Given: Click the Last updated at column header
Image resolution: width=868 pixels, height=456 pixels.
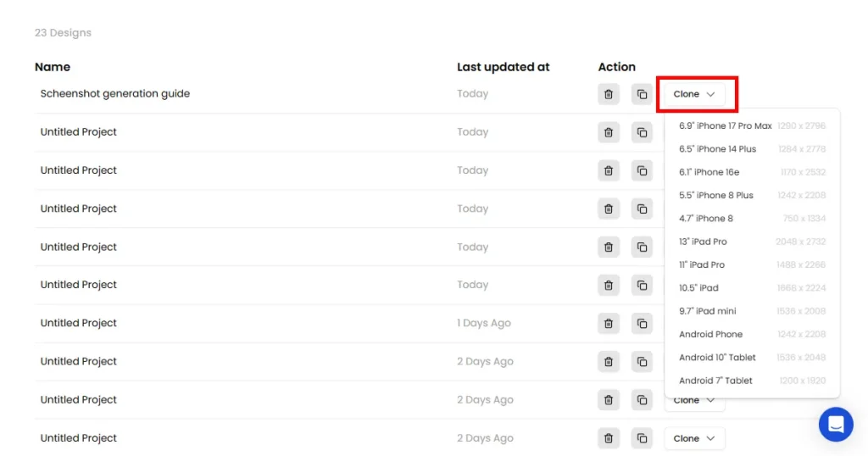Looking at the screenshot, I should [504, 67].
